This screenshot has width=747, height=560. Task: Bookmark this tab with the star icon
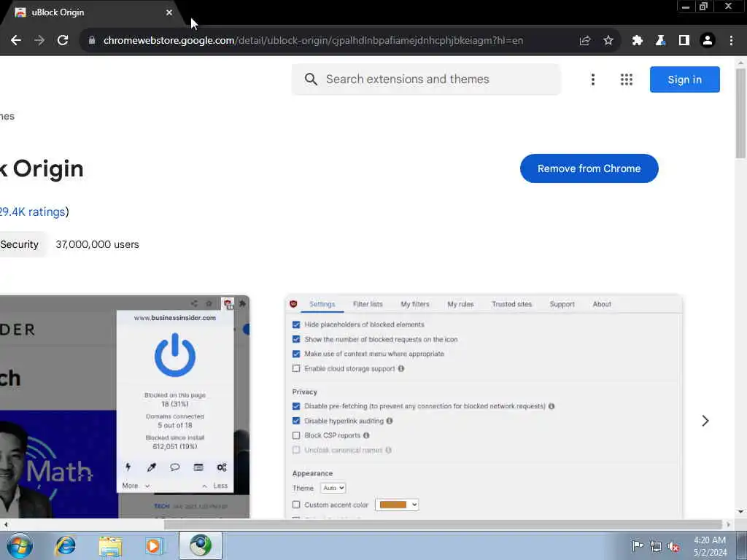pyautogui.click(x=608, y=41)
